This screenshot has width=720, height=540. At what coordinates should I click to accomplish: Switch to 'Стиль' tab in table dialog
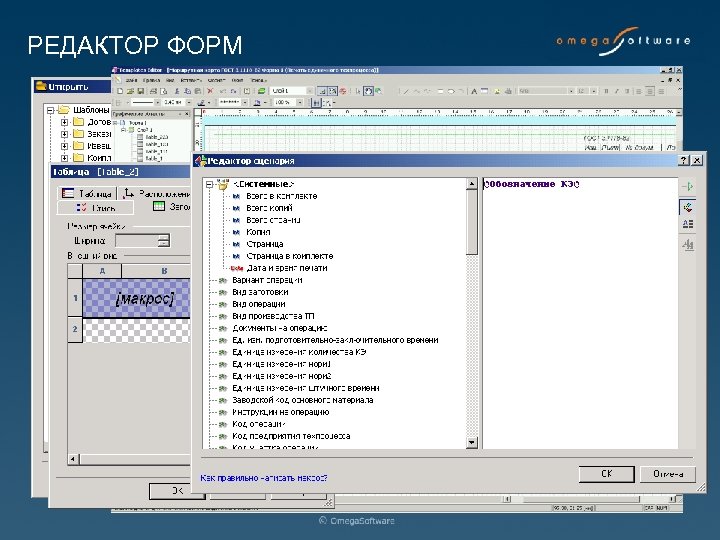96,208
